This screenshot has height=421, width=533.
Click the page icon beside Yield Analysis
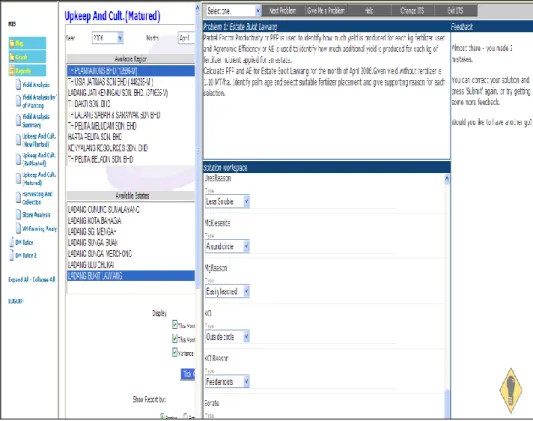click(19, 85)
